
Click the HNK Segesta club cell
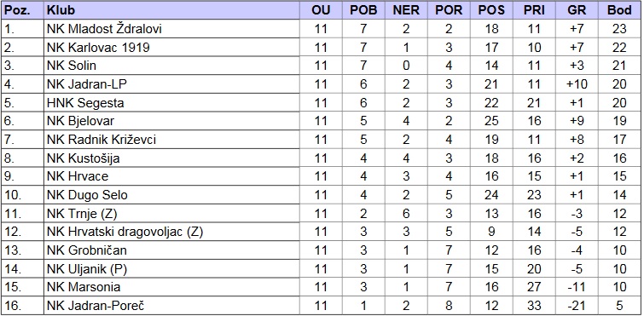pos(171,102)
